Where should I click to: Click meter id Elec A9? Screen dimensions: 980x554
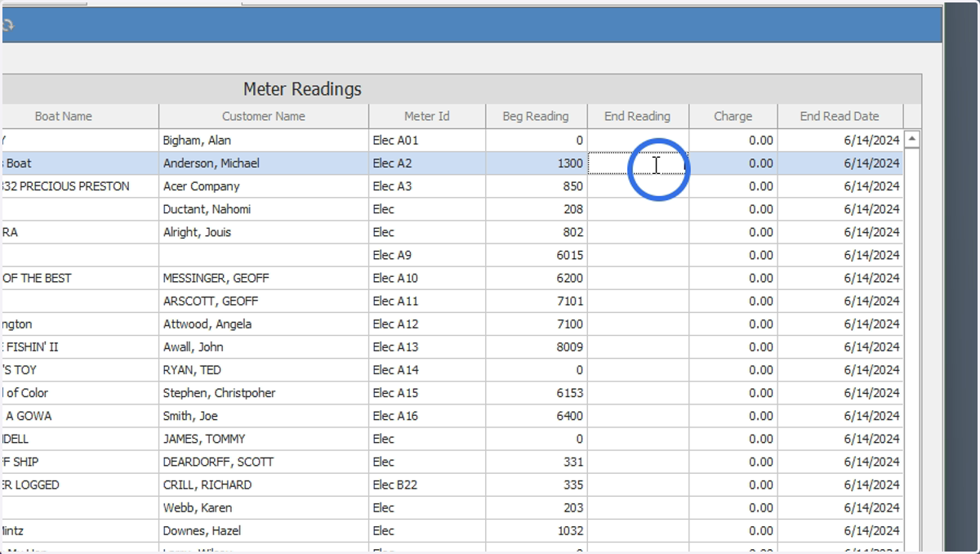point(392,255)
